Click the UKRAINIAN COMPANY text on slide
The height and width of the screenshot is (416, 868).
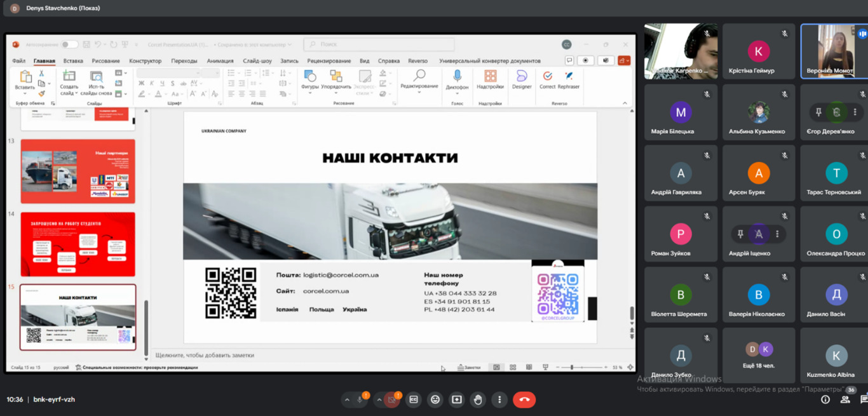(x=224, y=131)
